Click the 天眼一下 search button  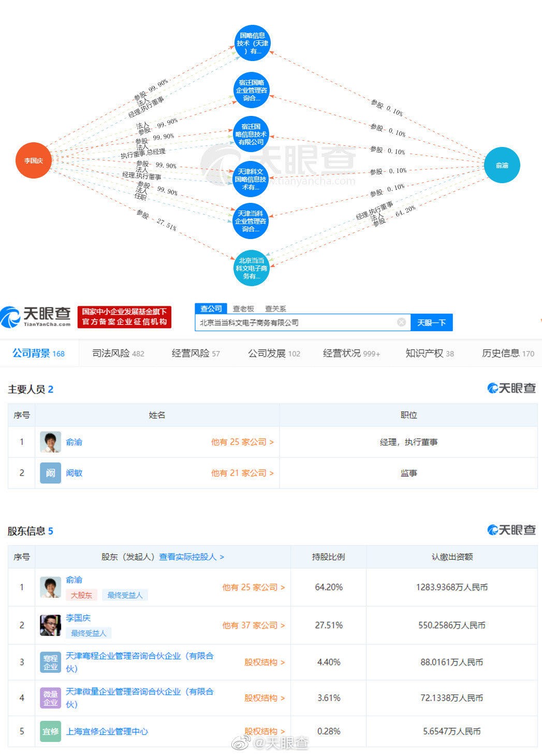(432, 322)
